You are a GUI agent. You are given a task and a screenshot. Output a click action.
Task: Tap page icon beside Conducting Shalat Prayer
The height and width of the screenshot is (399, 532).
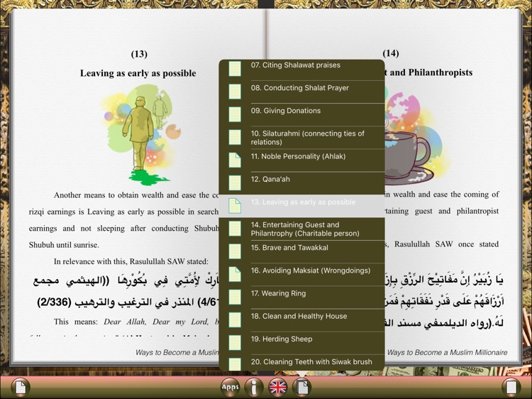(x=235, y=92)
